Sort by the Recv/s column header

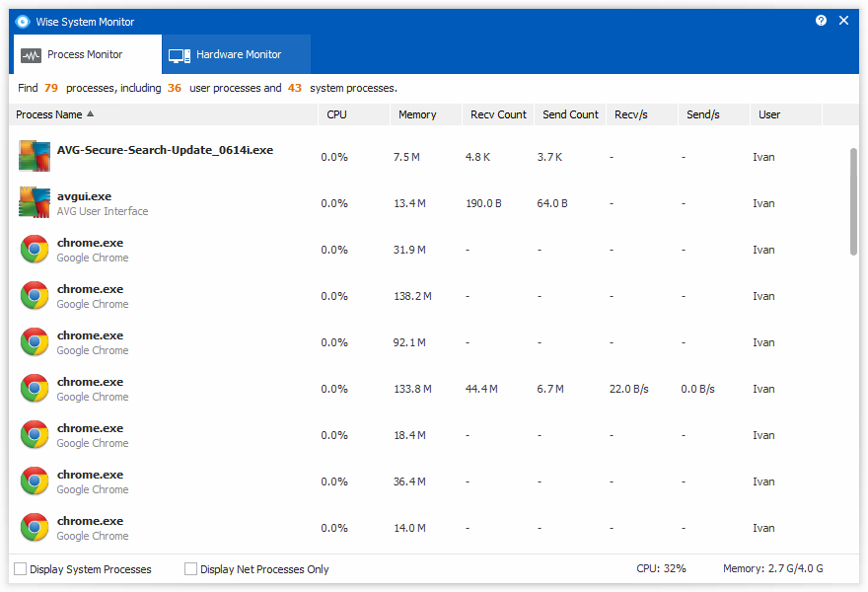click(x=642, y=114)
